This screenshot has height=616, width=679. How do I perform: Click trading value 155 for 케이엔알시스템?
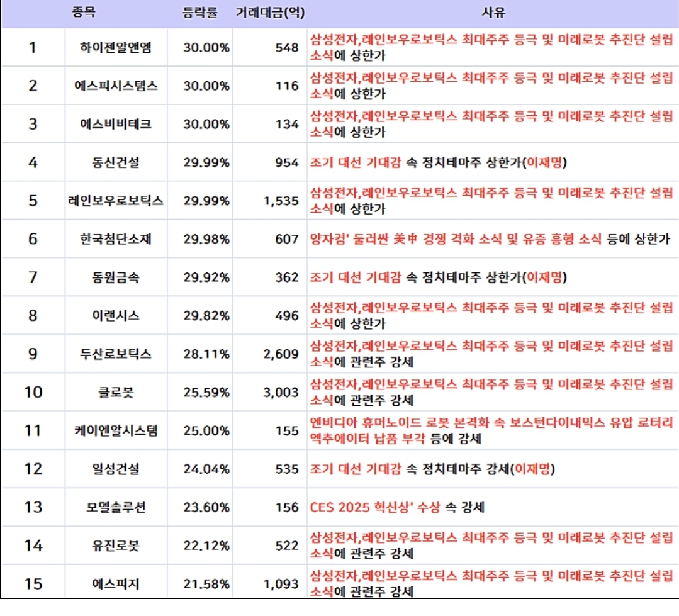point(287,430)
